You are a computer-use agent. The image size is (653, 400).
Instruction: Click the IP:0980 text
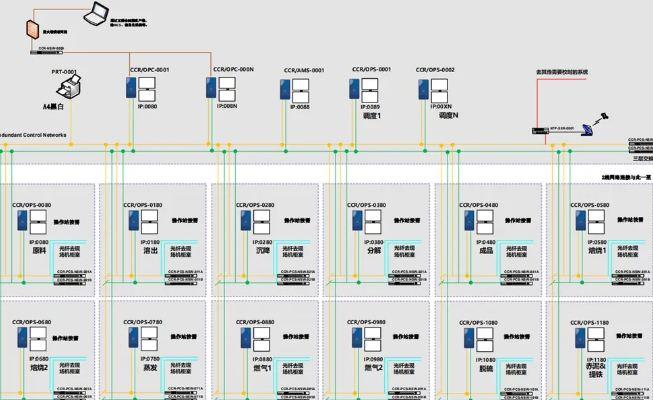click(x=374, y=359)
